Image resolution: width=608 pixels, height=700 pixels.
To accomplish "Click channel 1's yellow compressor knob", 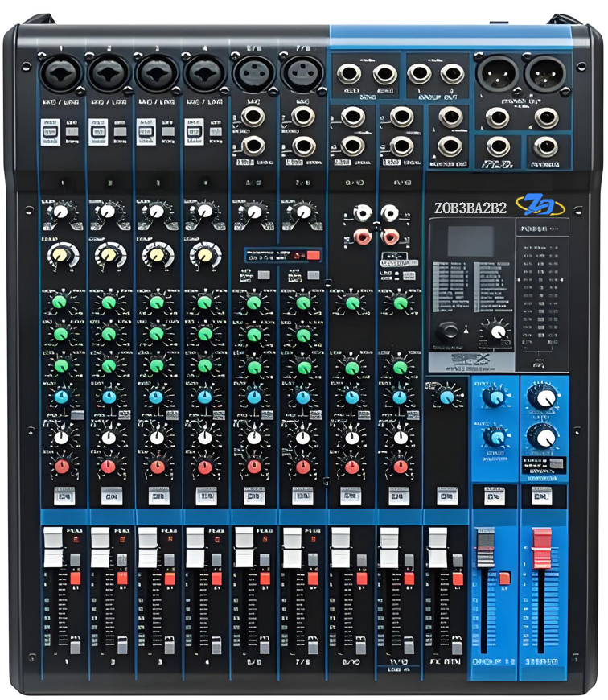I will point(60,256).
